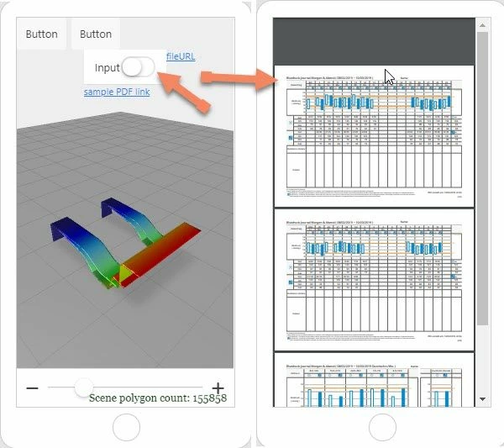
Task: Toggle the Input switch
Action: point(139,67)
